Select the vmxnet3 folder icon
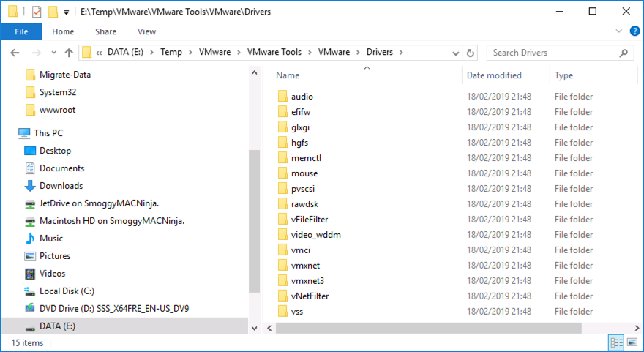Image resolution: width=644 pixels, height=352 pixels. [282, 281]
